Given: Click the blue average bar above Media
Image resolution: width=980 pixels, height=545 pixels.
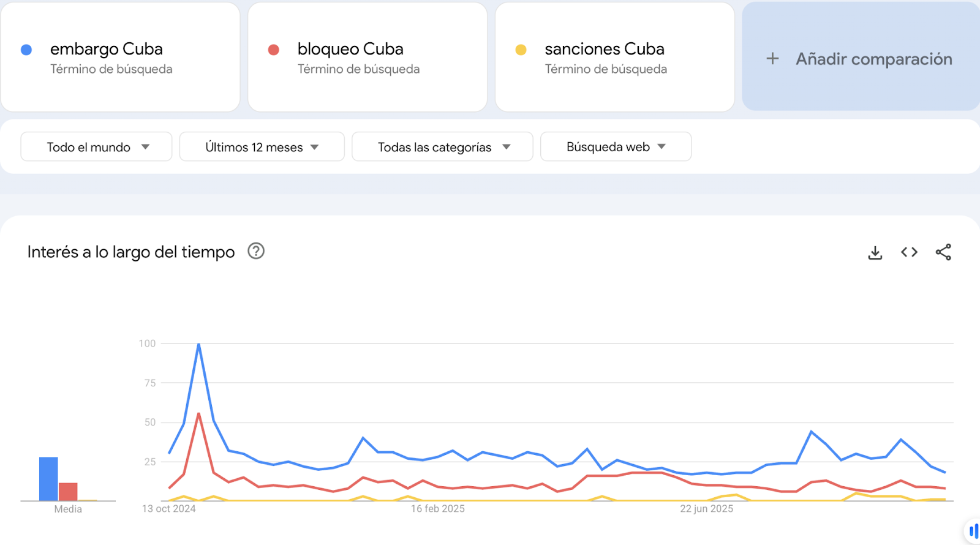Looking at the screenshot, I should click(x=48, y=479).
